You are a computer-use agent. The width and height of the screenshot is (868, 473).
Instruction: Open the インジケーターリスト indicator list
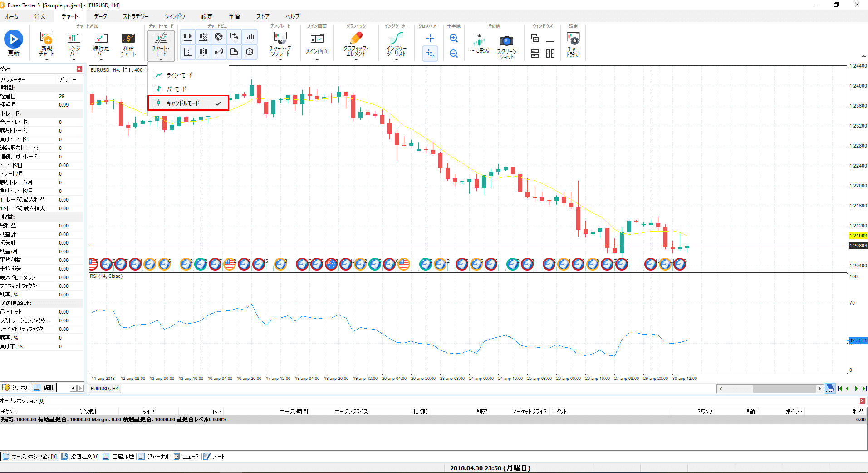pos(396,40)
